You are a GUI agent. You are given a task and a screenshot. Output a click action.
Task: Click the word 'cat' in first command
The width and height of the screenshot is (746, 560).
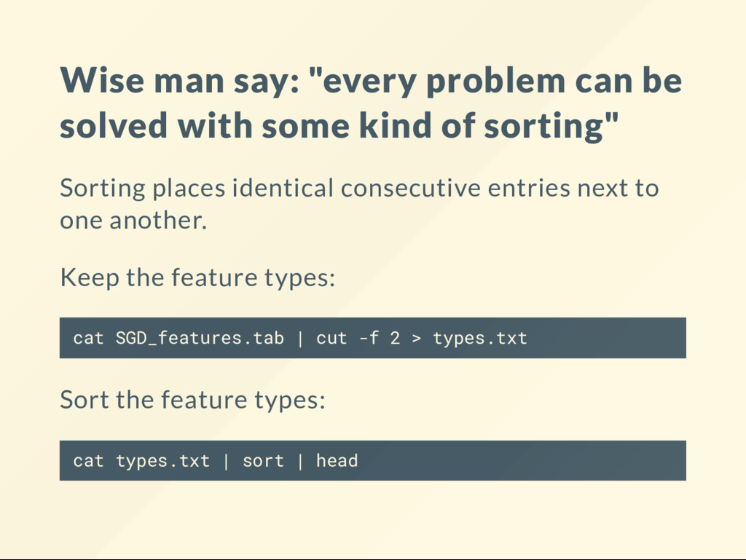click(88, 339)
